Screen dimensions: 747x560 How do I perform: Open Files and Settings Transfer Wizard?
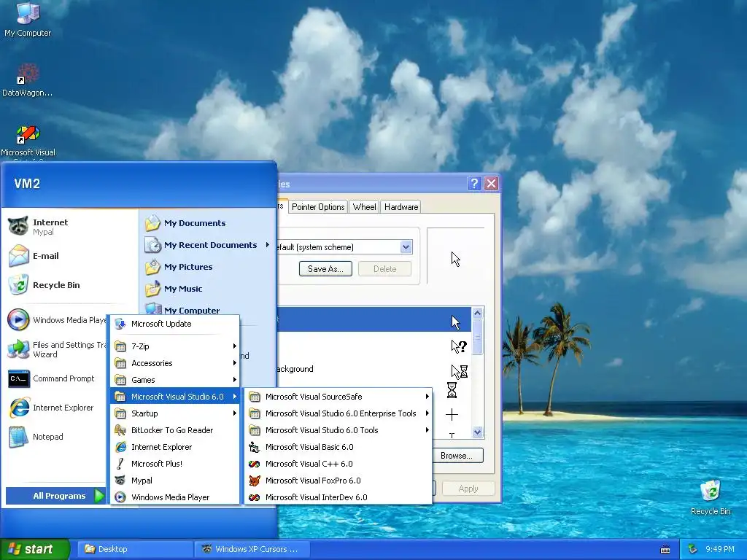[56, 349]
